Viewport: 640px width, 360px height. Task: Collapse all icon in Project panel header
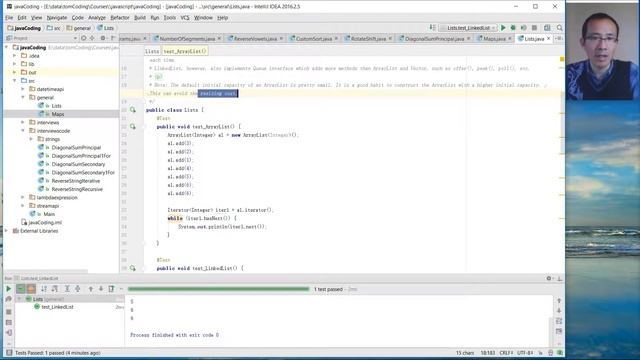92,38
